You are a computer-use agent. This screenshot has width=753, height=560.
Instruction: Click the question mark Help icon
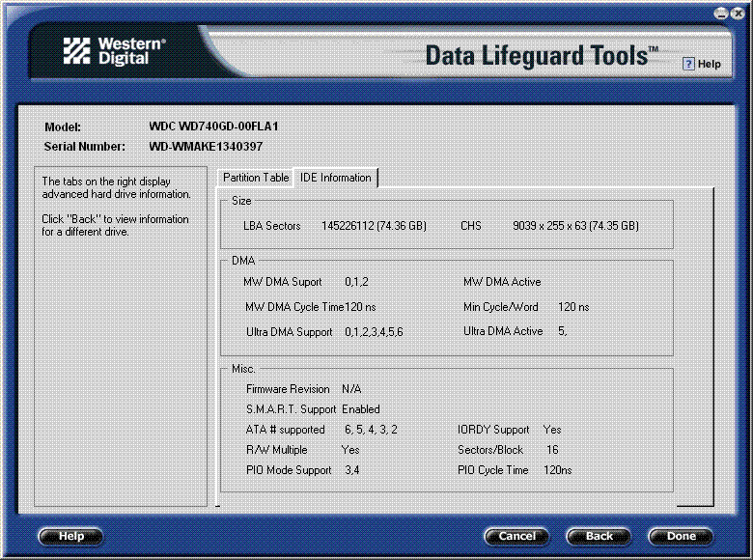688,64
